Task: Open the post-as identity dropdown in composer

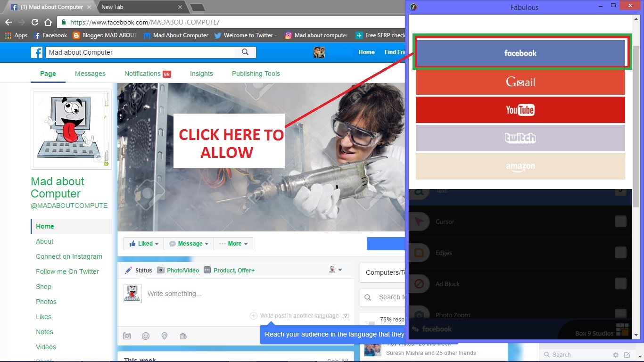Action: coord(335,270)
